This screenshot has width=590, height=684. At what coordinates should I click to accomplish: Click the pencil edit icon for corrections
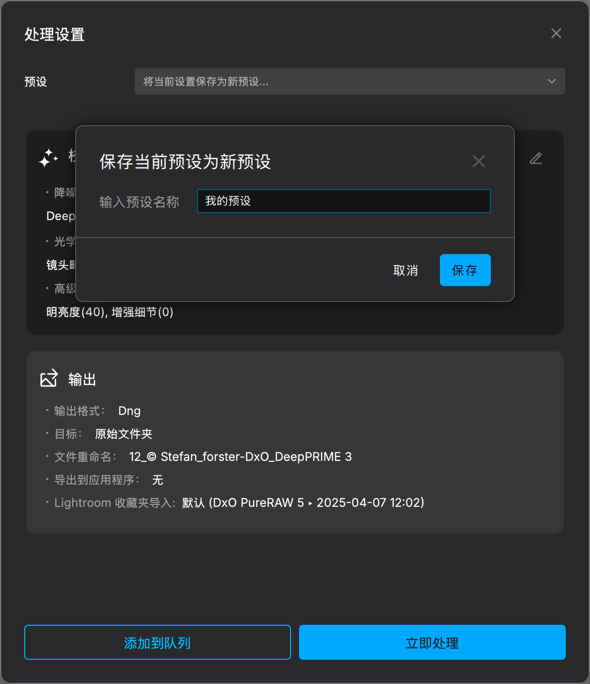click(535, 158)
